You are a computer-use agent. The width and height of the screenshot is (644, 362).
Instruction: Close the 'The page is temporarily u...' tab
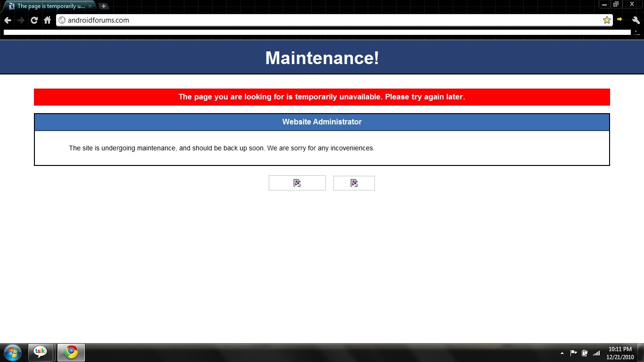click(90, 6)
